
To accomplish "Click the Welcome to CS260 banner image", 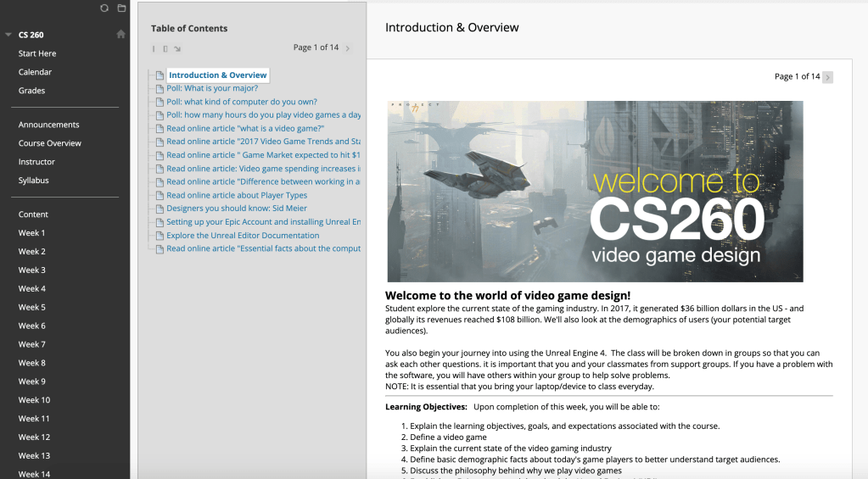I will (595, 192).
